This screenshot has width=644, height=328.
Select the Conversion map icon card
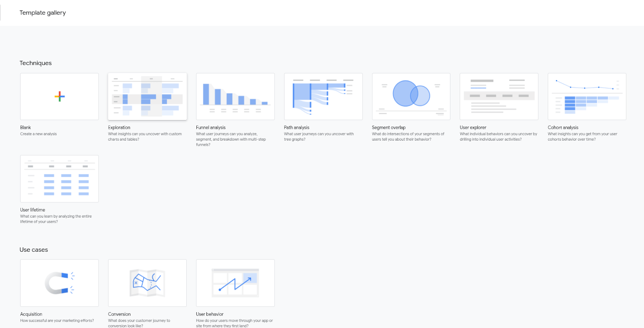[147, 283]
